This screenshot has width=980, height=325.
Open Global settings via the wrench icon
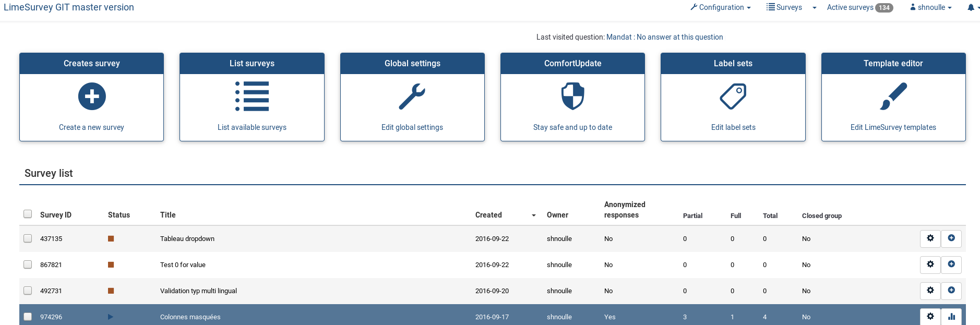(x=412, y=97)
